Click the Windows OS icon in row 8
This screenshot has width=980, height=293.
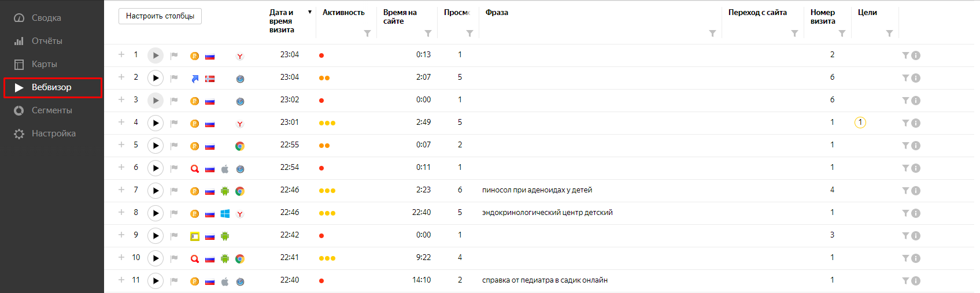coord(225,214)
